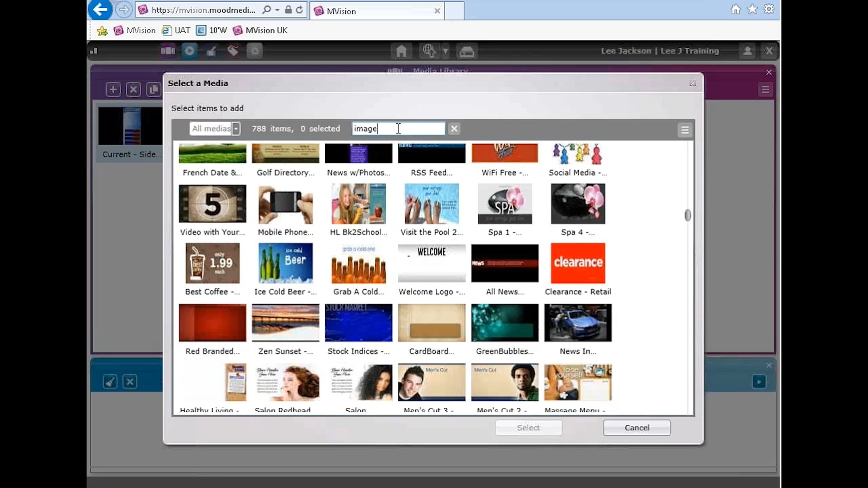Screen dimensions: 868x488
Task: Click the image search input field
Action: tap(398, 129)
